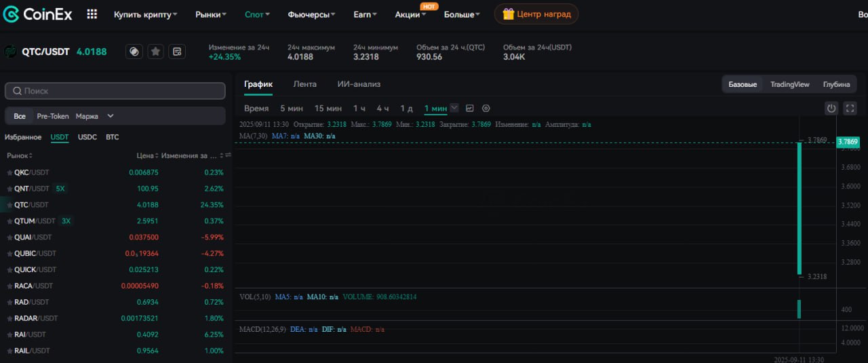The width and height of the screenshot is (868, 363).
Task: Open the 1 мин interval dropdown arrow
Action: (454, 108)
